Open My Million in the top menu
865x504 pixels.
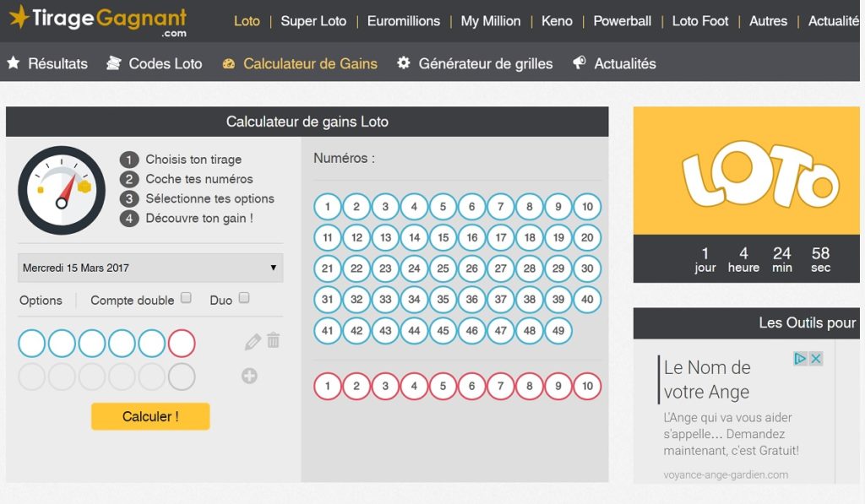click(491, 21)
